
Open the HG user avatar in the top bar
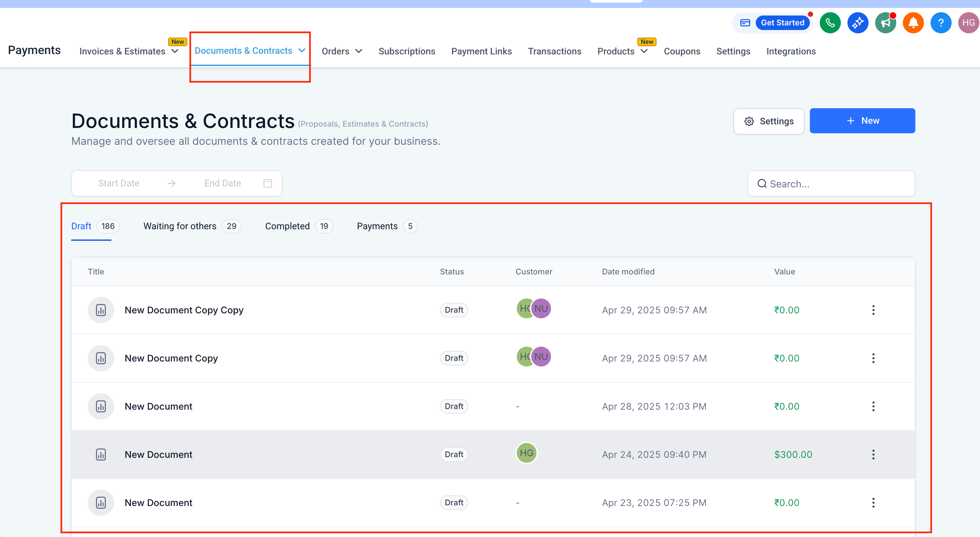click(x=968, y=23)
